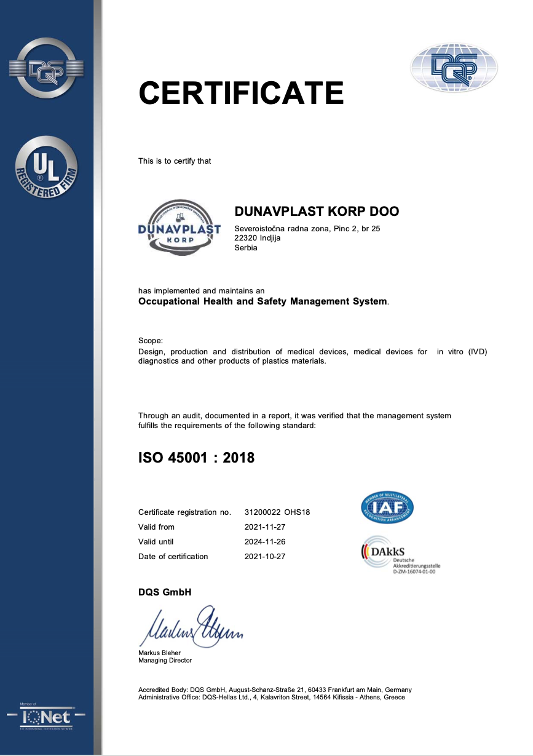
Task: Click the Dunavplast Korp company logo
Action: (x=180, y=227)
